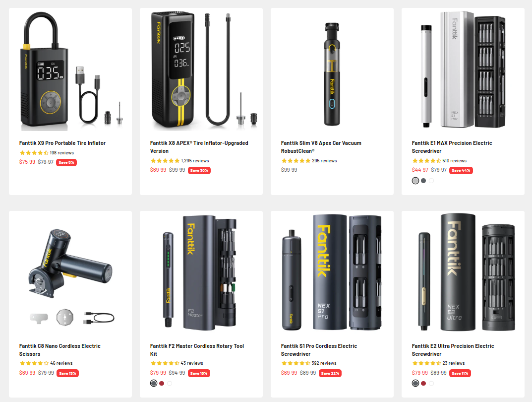This screenshot has width=532, height=402.
Task: Choose the white color option for E1 MAX
Action: coord(431,181)
